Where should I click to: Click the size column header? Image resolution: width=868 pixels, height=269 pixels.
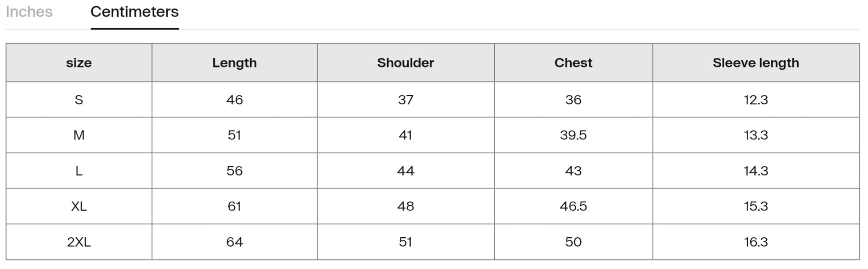79,63
